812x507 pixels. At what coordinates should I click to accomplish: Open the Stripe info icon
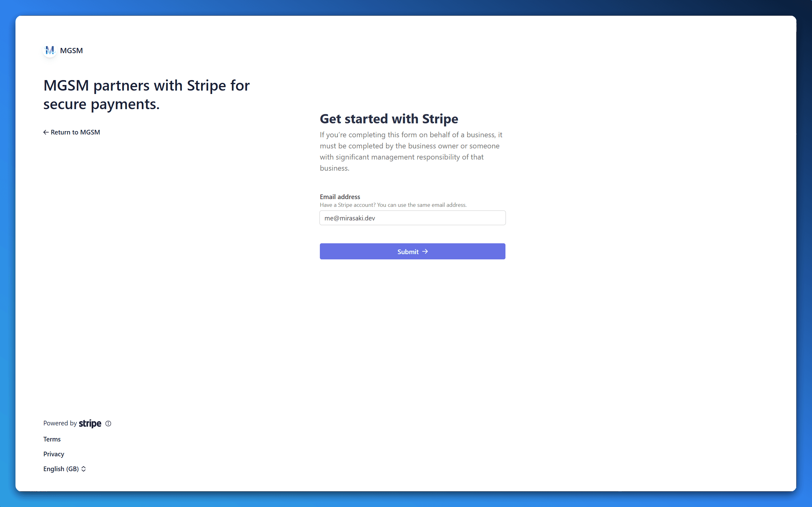[x=108, y=424]
